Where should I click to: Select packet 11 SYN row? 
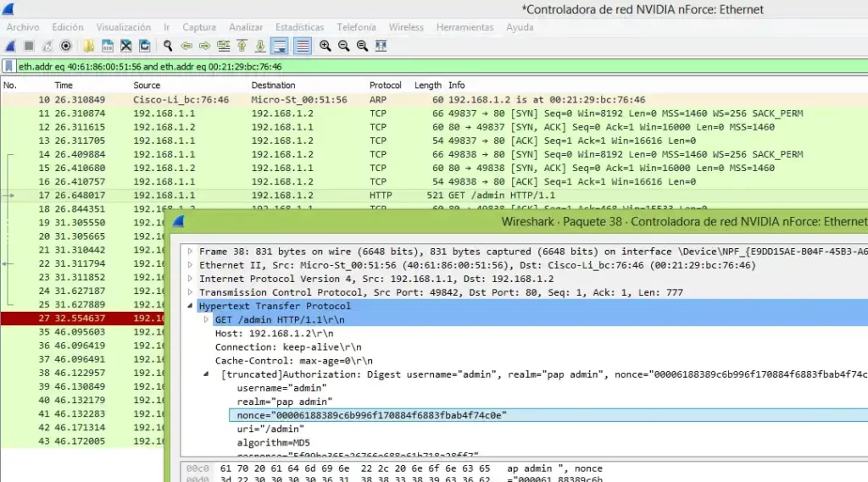434,114
